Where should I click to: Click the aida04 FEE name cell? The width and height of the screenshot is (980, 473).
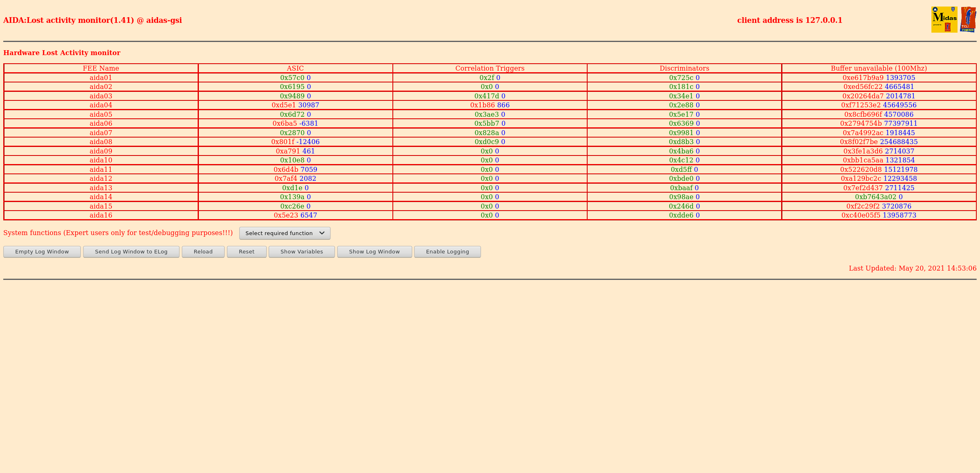pos(101,105)
